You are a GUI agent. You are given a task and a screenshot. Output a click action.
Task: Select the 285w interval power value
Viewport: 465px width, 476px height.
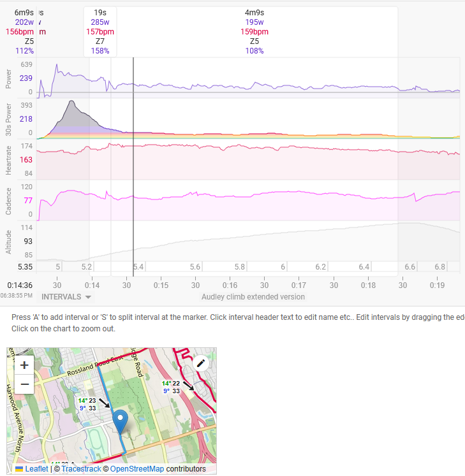(100, 22)
